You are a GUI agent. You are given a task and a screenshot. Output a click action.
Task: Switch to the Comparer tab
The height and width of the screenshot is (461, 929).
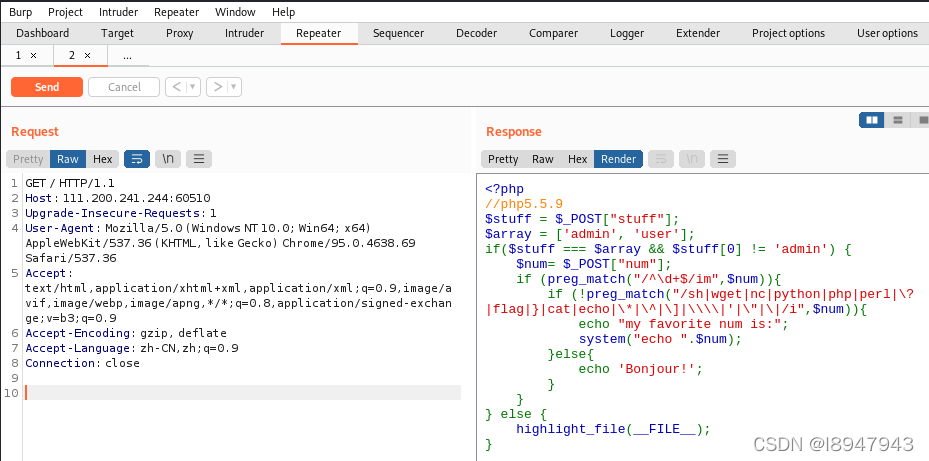[x=553, y=33]
